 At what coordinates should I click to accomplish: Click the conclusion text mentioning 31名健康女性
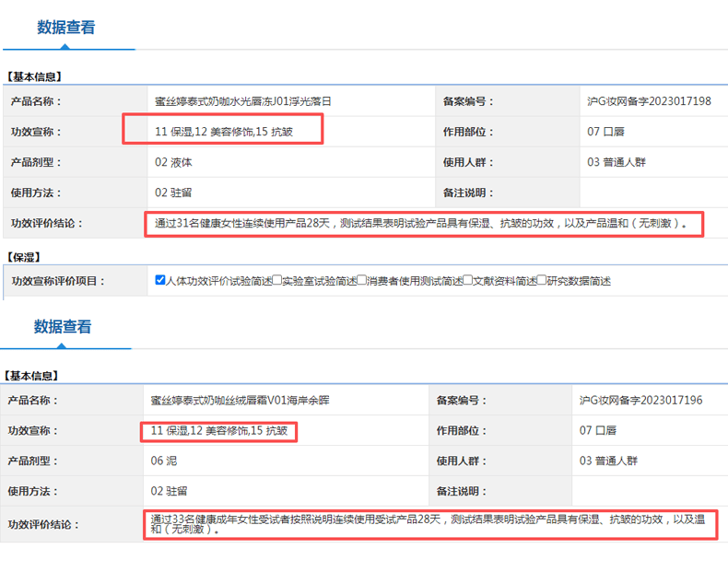pos(421,224)
